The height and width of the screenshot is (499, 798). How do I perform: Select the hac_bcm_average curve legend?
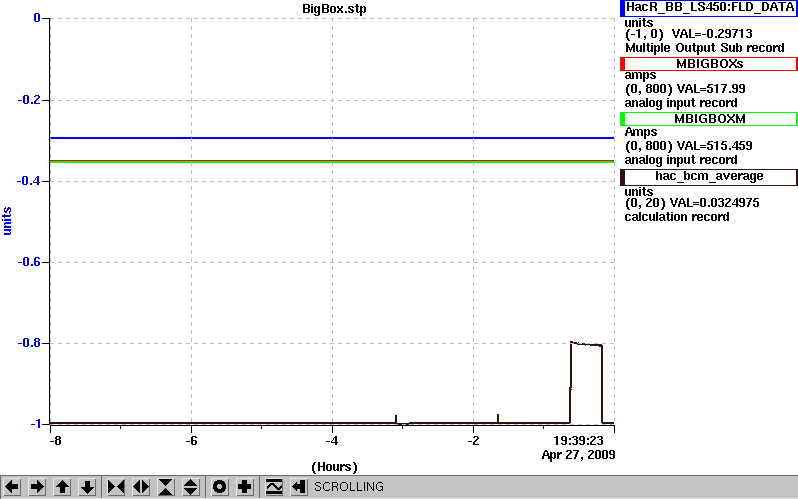[708, 177]
